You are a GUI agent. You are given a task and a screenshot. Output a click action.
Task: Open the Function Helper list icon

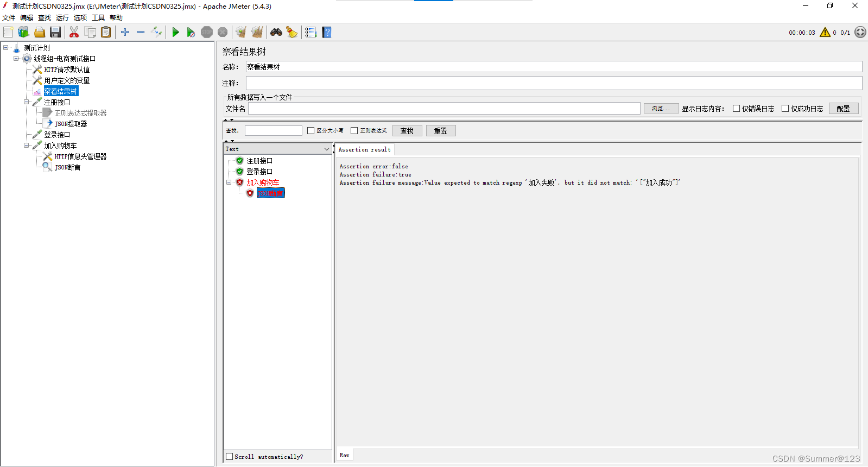coord(311,33)
